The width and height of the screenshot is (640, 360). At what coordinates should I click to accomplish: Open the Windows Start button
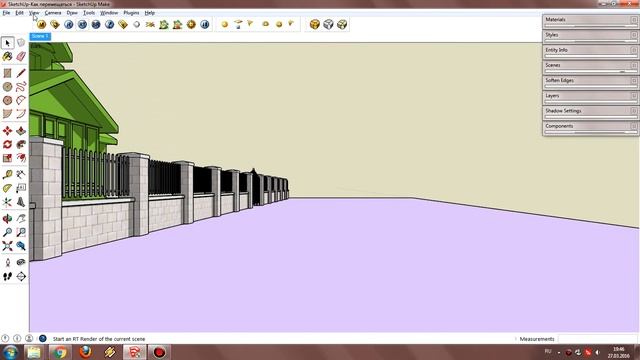coord(10,352)
